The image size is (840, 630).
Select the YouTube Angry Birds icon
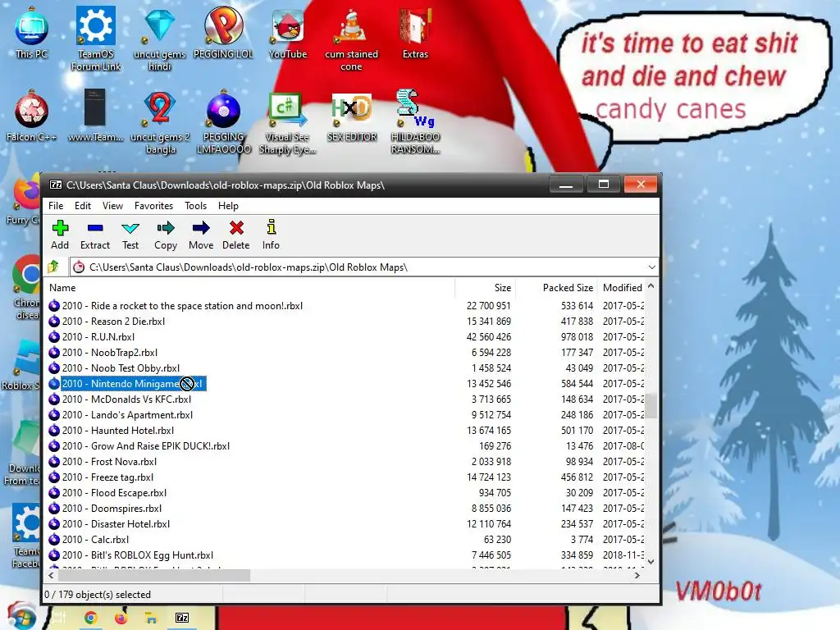point(288,33)
